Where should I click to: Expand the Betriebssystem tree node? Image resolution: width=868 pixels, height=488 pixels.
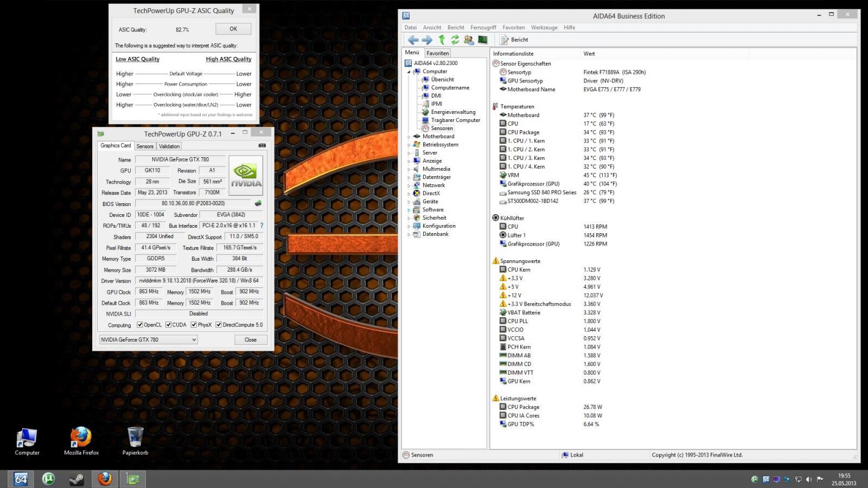[409, 145]
